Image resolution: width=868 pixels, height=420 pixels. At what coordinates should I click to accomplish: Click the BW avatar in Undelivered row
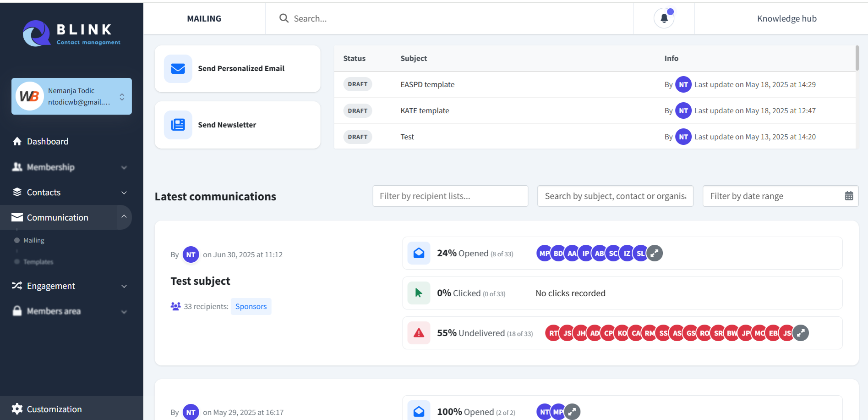point(732,333)
